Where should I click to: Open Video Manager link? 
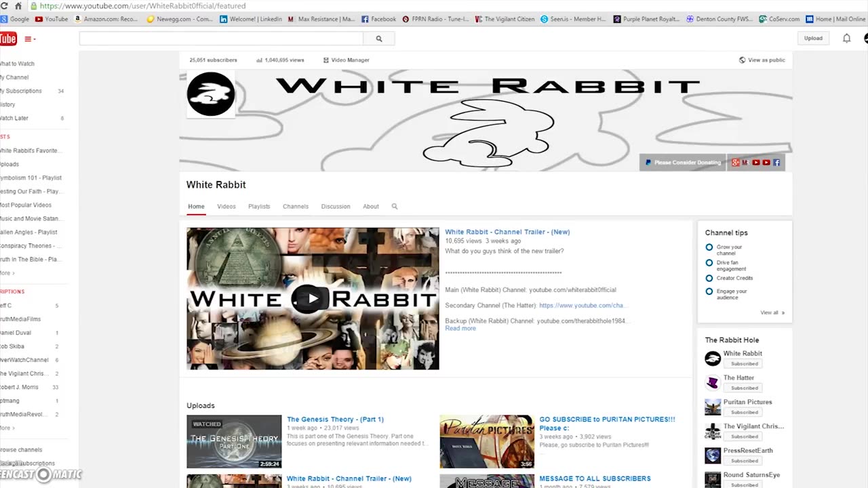click(347, 60)
